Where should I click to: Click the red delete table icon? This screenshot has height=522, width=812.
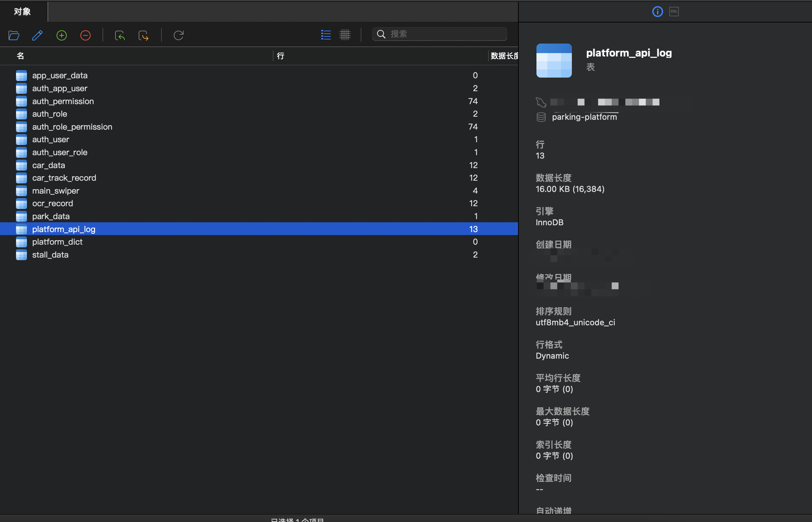(85, 35)
